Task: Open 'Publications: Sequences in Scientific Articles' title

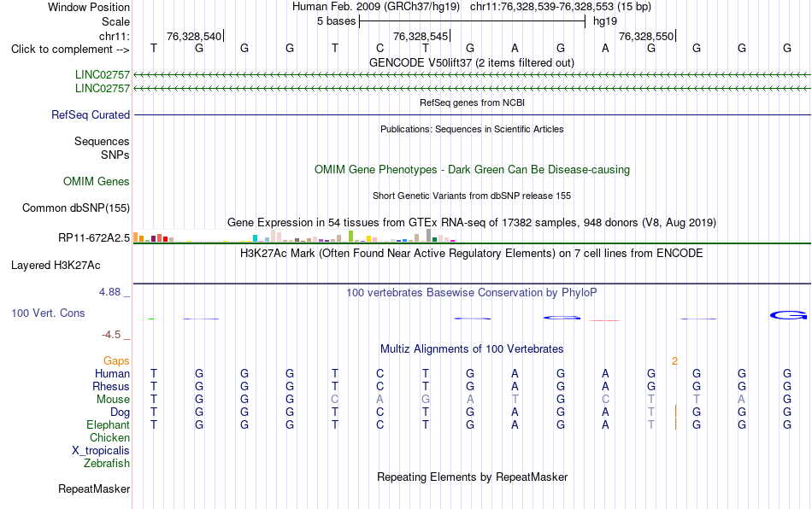Action: 472,129
